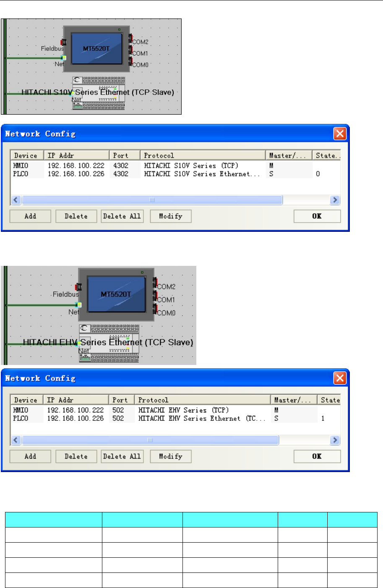This screenshot has width=383, height=588.
Task: Select PLC0 row with port 502
Action: 175,418
